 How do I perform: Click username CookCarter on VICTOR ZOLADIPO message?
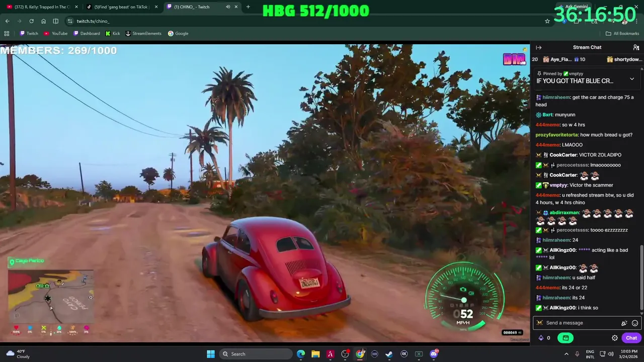563,155
